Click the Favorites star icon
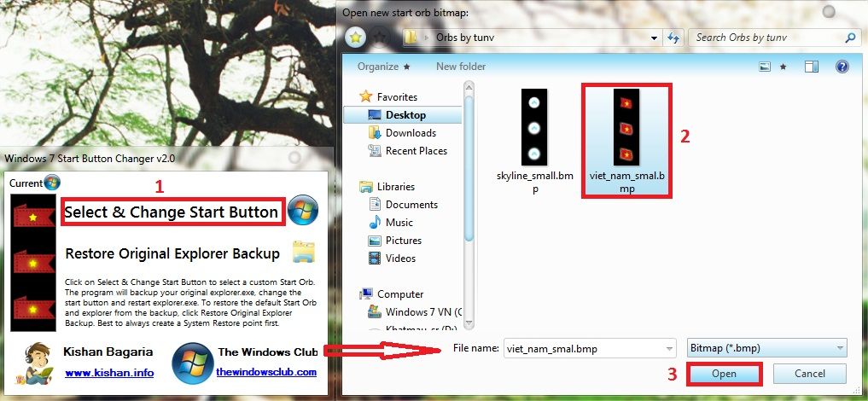The width and height of the screenshot is (868, 401). [x=365, y=96]
